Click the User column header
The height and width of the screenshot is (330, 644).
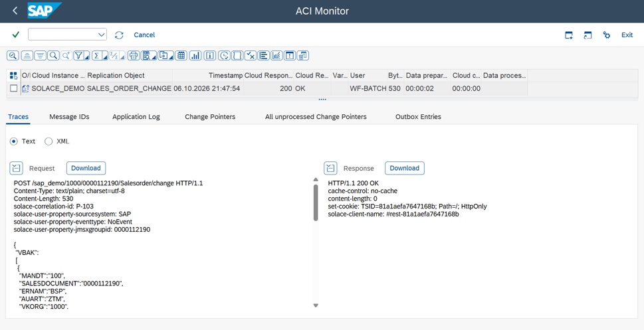[368, 76]
